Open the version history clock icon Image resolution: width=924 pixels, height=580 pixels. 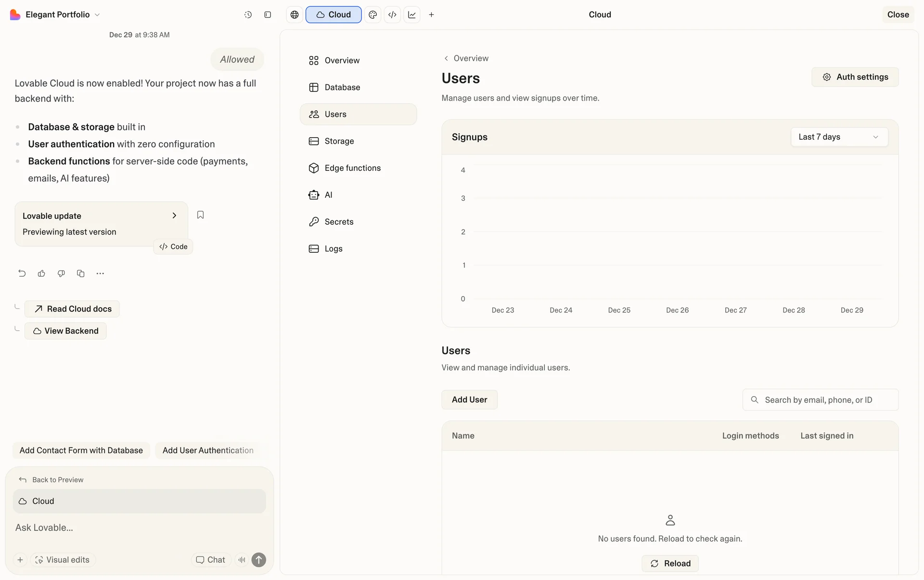(248, 15)
